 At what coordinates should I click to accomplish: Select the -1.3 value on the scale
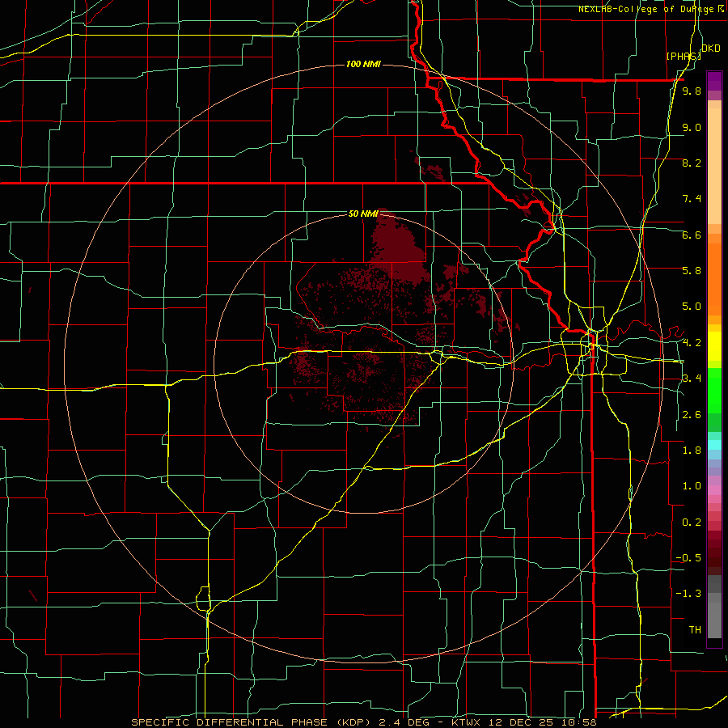688,594
